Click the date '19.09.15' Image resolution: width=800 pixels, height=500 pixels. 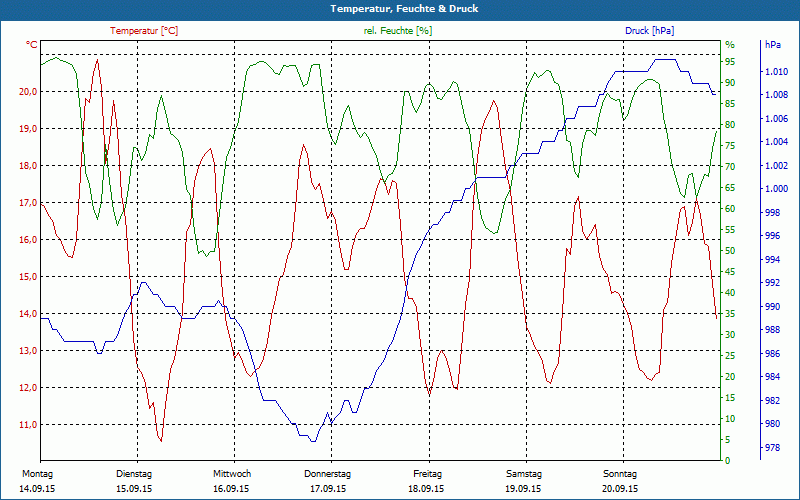tap(523, 489)
